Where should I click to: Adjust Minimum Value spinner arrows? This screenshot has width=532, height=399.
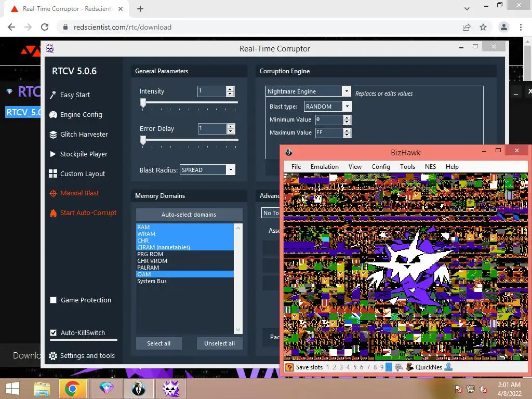coord(347,120)
